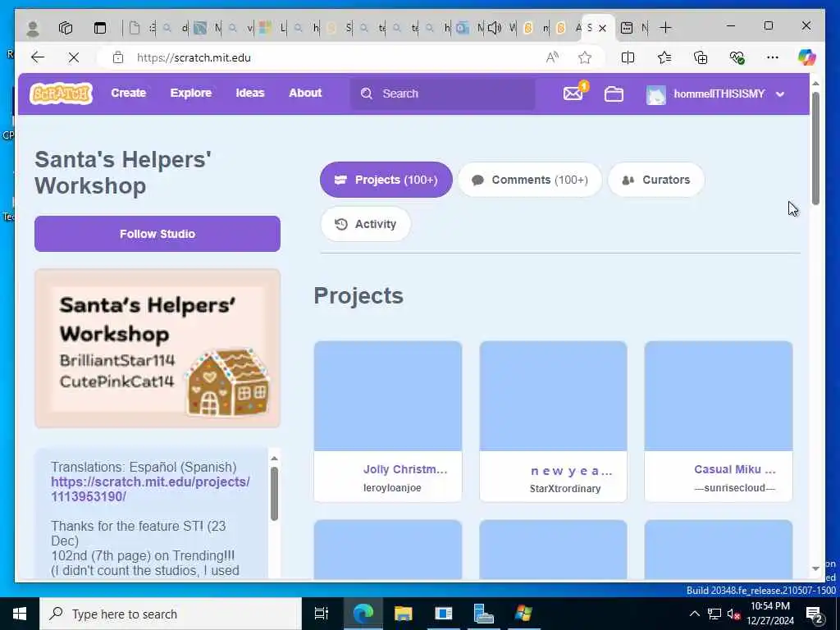Open the Casual Miku ... project thumbnail

(x=719, y=396)
